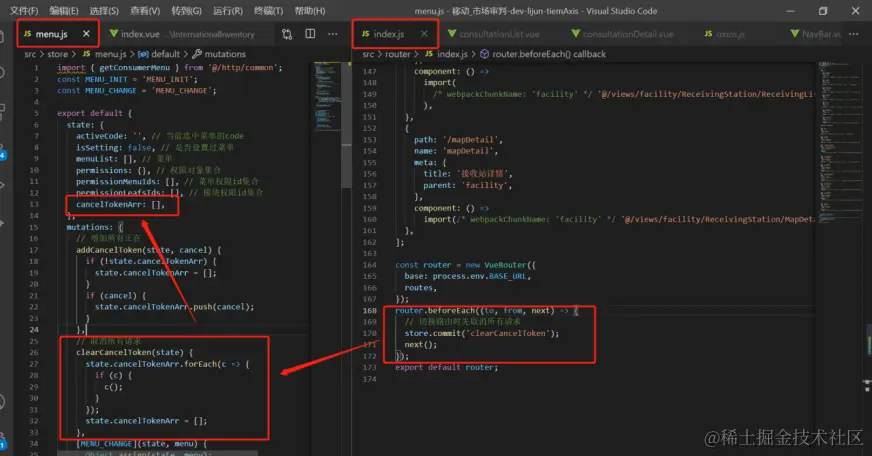Viewport: 872px width, 456px height.
Task: Close the menu.js tab
Action: click(x=86, y=34)
